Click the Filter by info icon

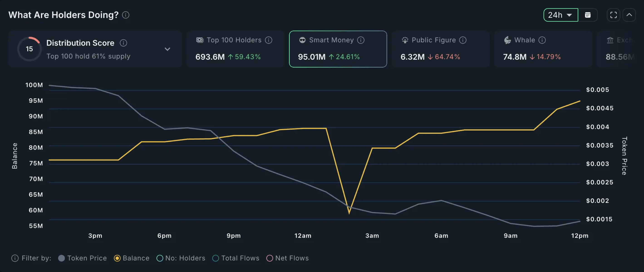click(15, 258)
